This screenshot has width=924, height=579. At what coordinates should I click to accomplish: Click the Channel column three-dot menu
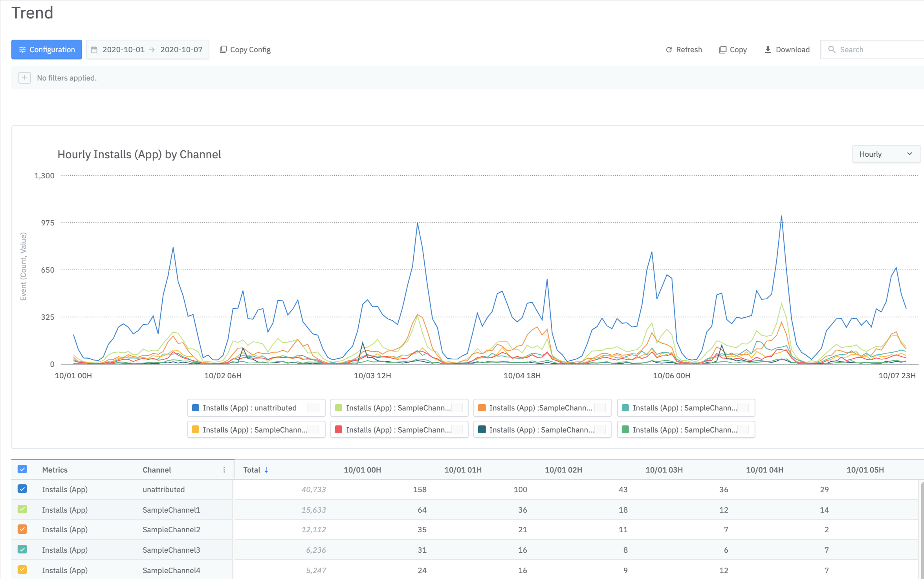click(x=224, y=470)
